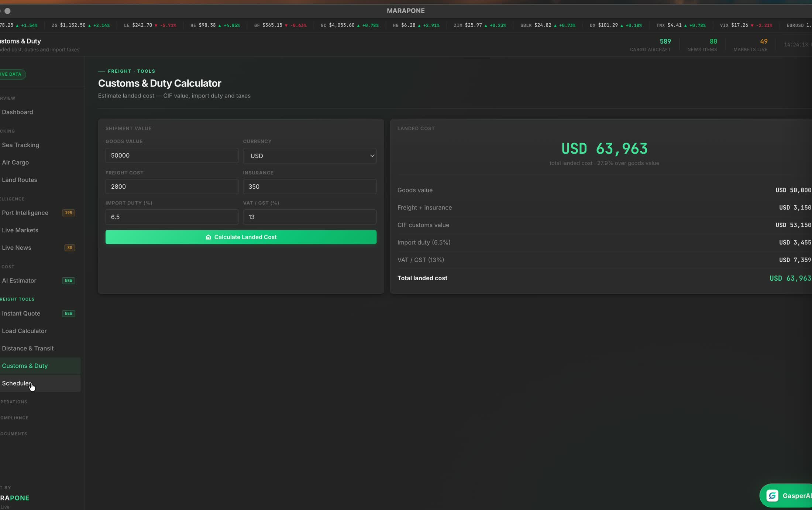The height and width of the screenshot is (510, 812).
Task: Click the VAT / GST (13%) row
Action: [604, 260]
